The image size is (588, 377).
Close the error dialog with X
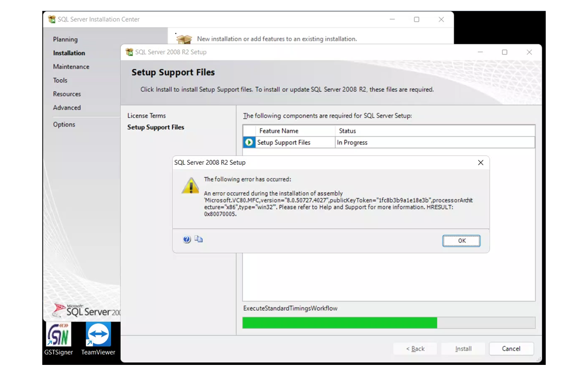click(x=480, y=162)
